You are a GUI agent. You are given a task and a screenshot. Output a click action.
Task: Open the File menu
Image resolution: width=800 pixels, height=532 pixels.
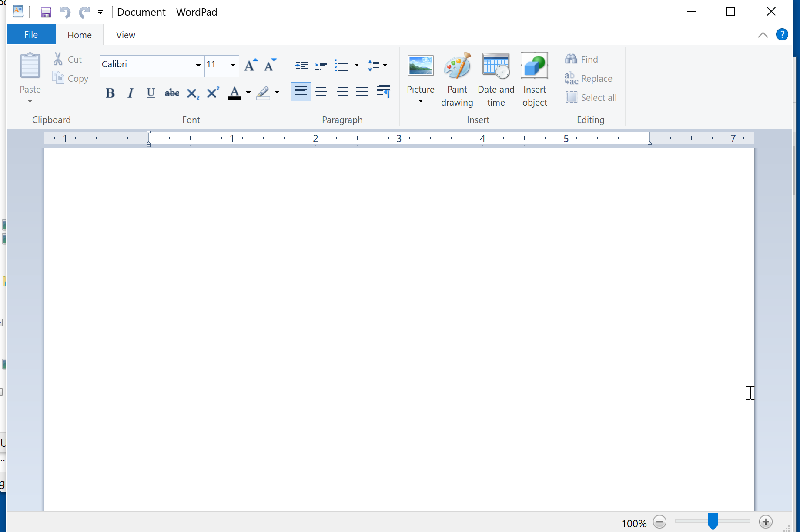[x=31, y=34]
